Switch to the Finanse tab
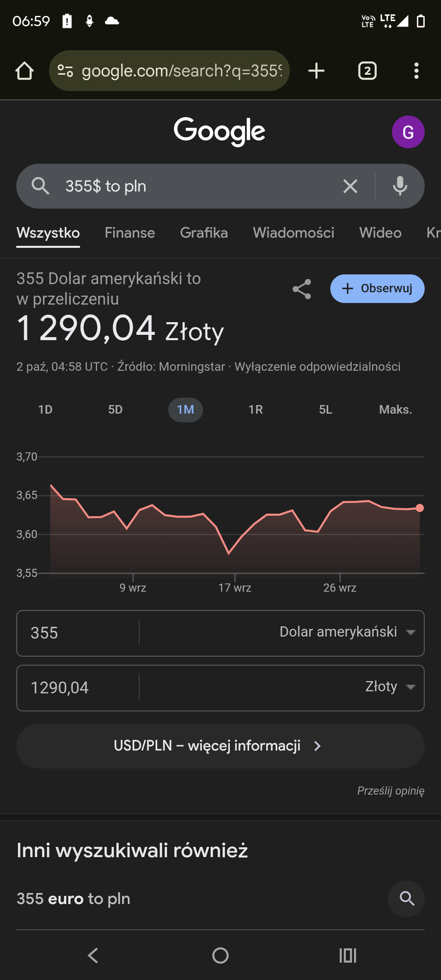 [130, 233]
